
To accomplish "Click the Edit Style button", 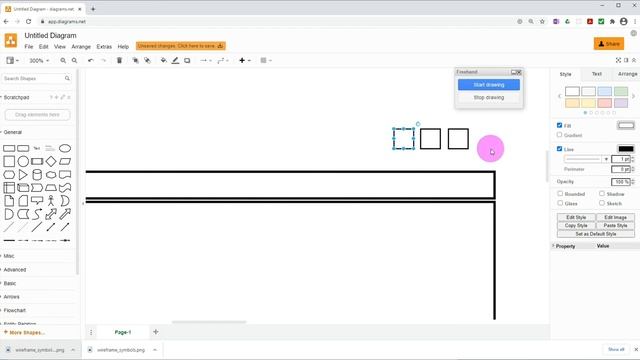I will pos(576,218).
